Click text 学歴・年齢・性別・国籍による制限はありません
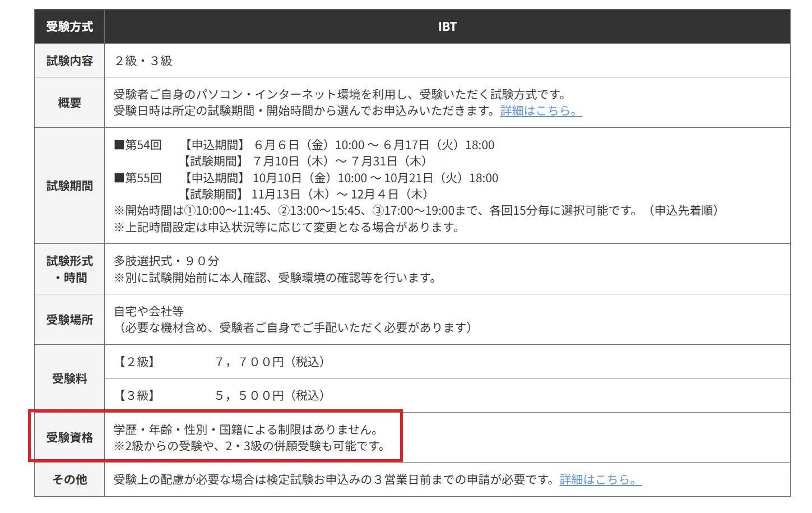The height and width of the screenshot is (513, 812). pos(247,430)
